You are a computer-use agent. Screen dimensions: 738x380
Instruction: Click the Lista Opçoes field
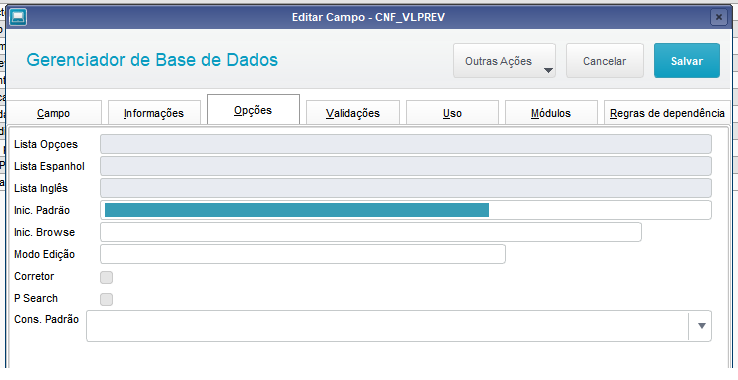pos(406,144)
